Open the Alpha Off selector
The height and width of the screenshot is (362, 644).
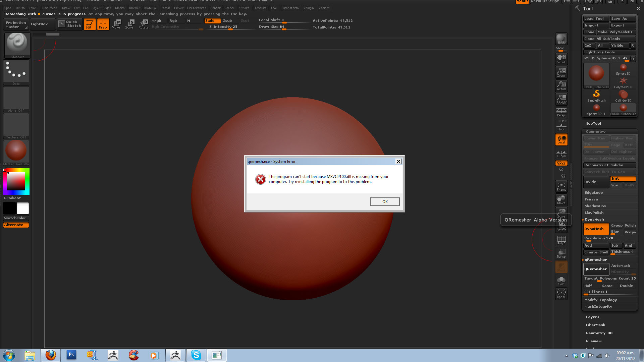[x=16, y=99]
